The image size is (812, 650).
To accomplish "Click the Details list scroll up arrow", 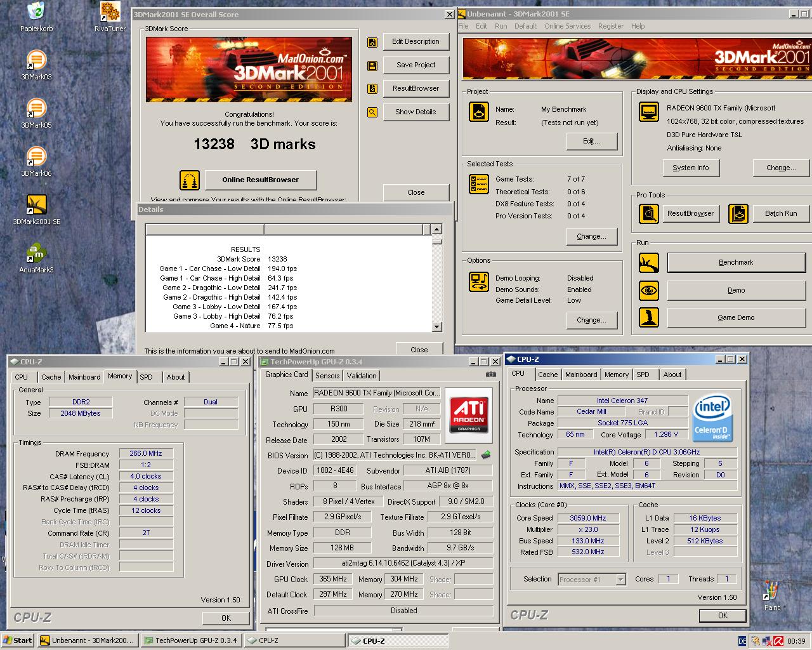I will pos(436,229).
